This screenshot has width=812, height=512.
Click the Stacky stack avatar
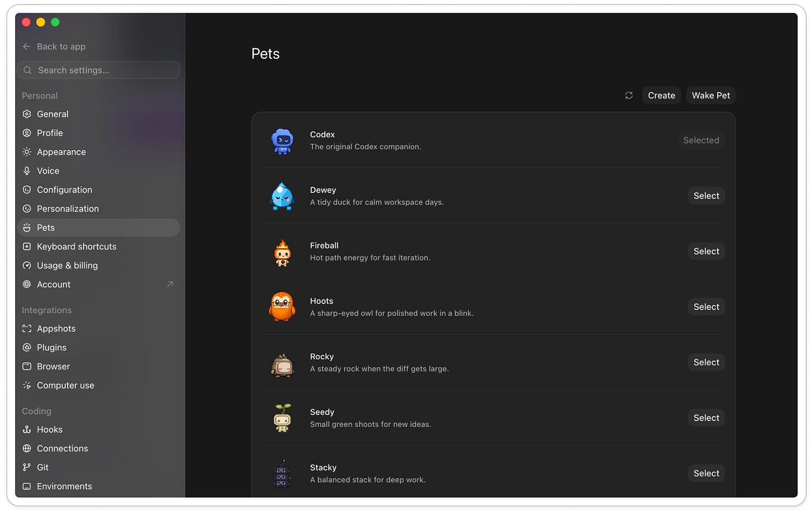282,474
